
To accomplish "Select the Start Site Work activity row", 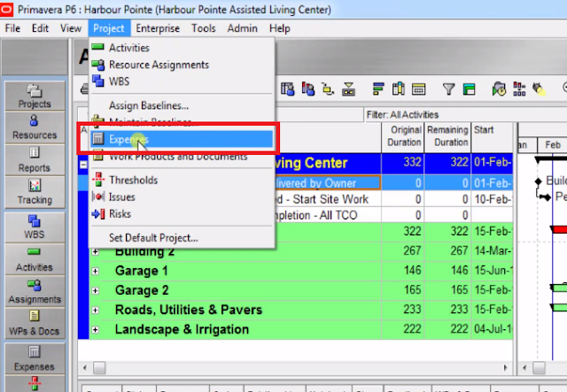I will coord(295,199).
